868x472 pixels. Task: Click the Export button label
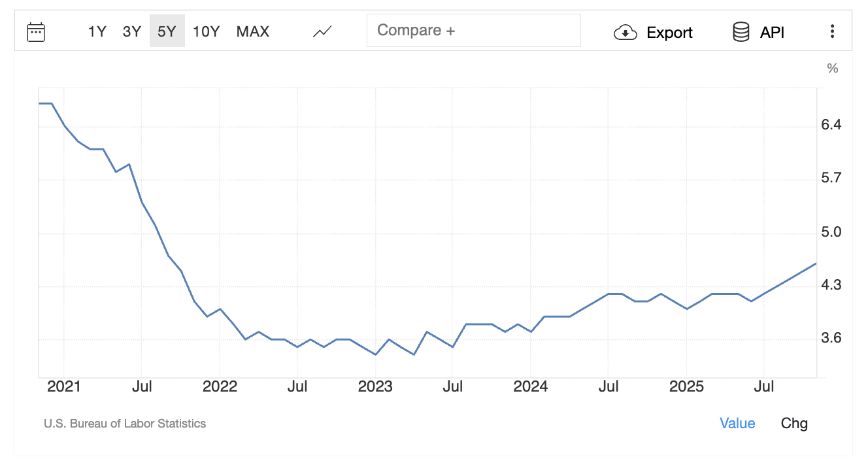[669, 33]
